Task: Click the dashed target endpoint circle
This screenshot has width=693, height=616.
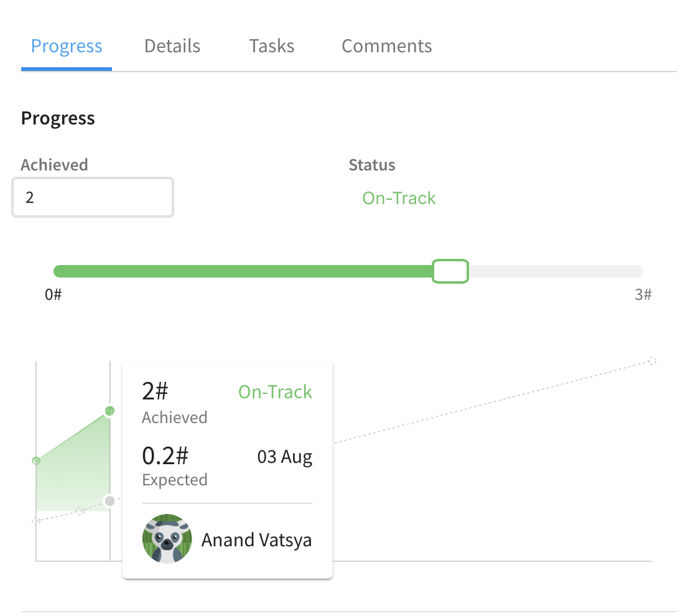Action: coord(652,361)
